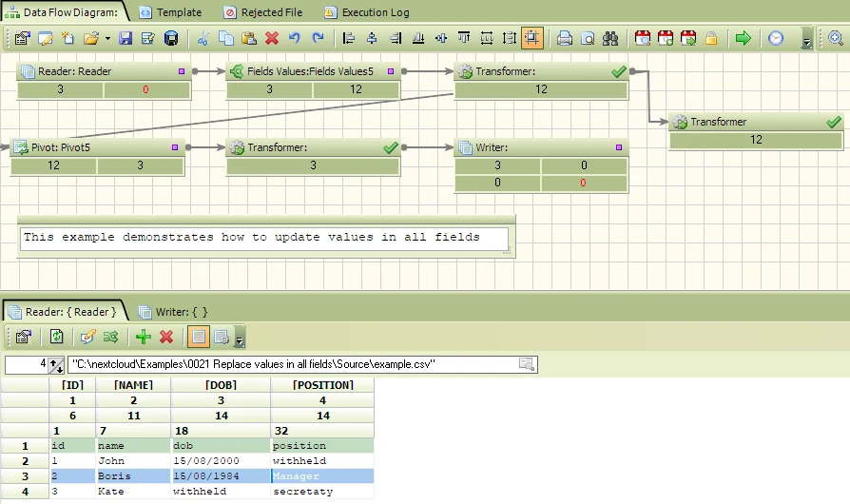Viewport: 850px width, 504px height.
Task: Redo the last undone action
Action: [318, 38]
